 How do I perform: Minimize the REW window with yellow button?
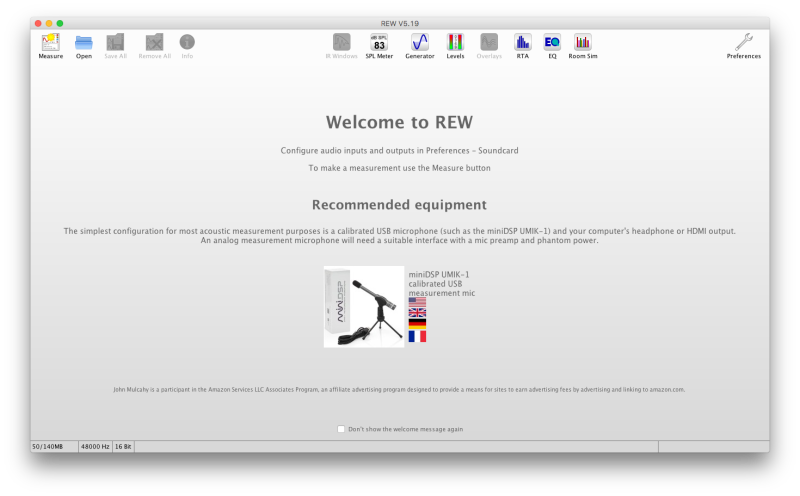49,23
